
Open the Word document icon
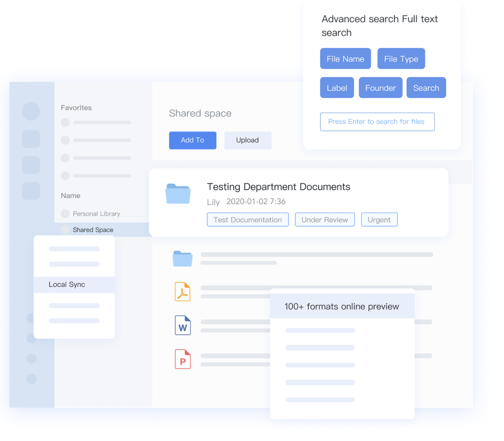coord(183,325)
